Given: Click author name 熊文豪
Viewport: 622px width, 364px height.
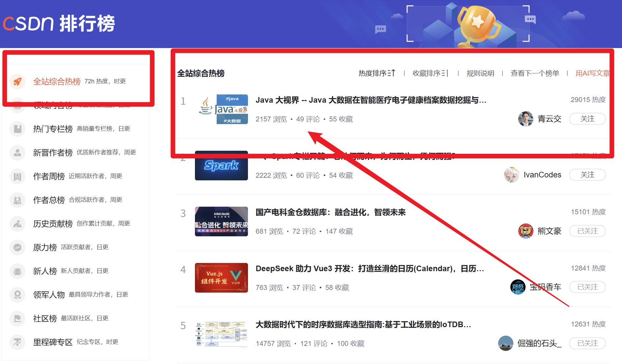Looking at the screenshot, I should pos(549,231).
